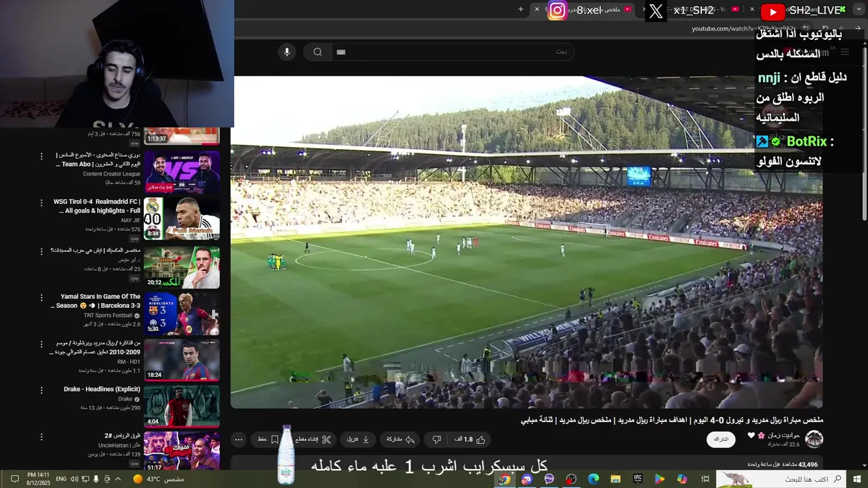Click the download arrow button
This screenshot has height=488, width=868.
click(x=359, y=440)
